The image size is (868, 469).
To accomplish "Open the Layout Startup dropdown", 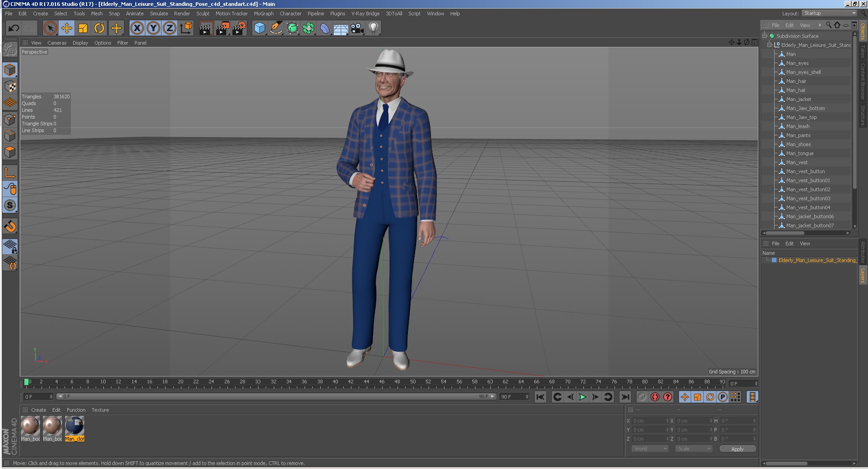I will pos(829,14).
